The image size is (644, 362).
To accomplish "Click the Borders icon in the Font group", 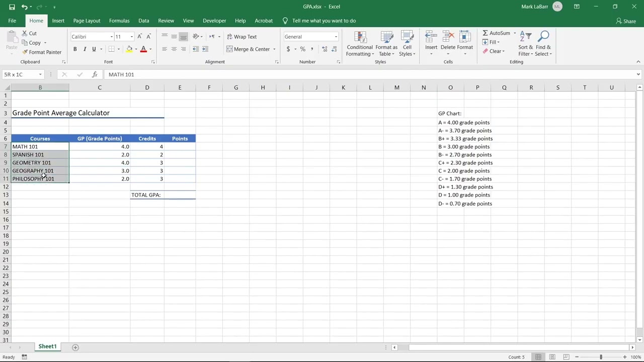I will coord(111,49).
